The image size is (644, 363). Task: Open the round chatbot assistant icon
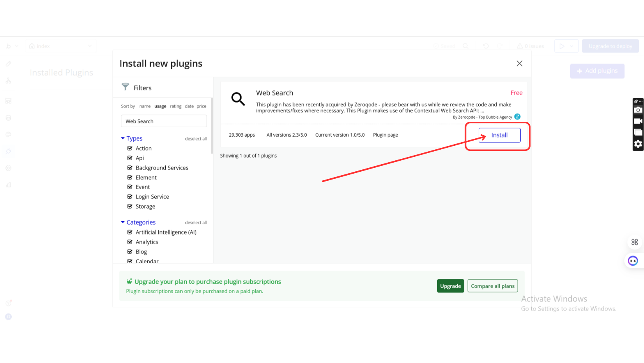[x=633, y=261]
